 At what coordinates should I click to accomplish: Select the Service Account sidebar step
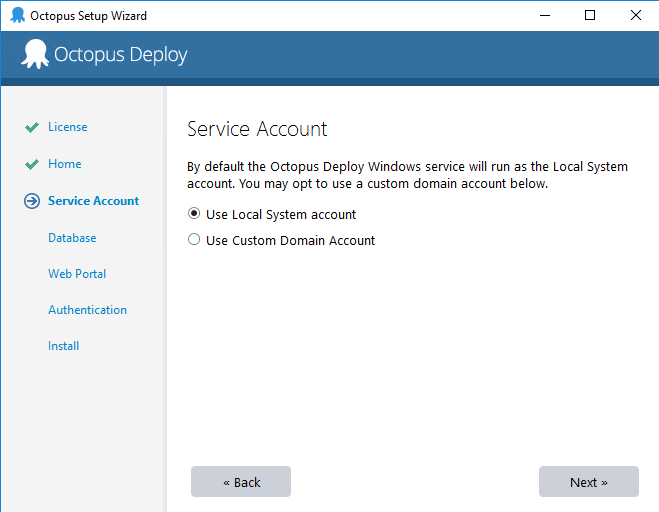[x=93, y=201]
